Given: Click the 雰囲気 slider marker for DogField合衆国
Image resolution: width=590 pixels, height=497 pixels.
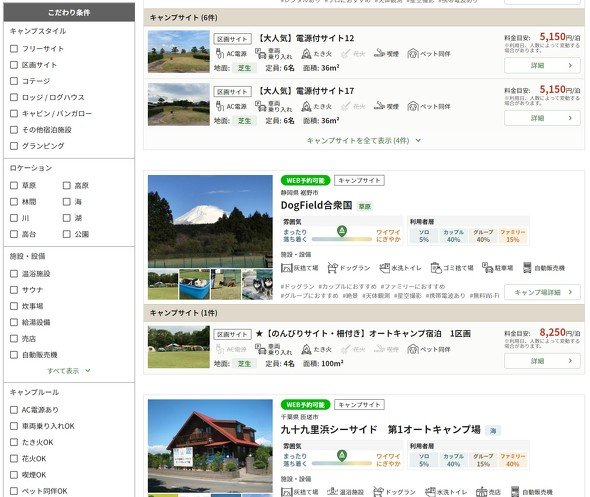Looking at the screenshot, I should (342, 231).
